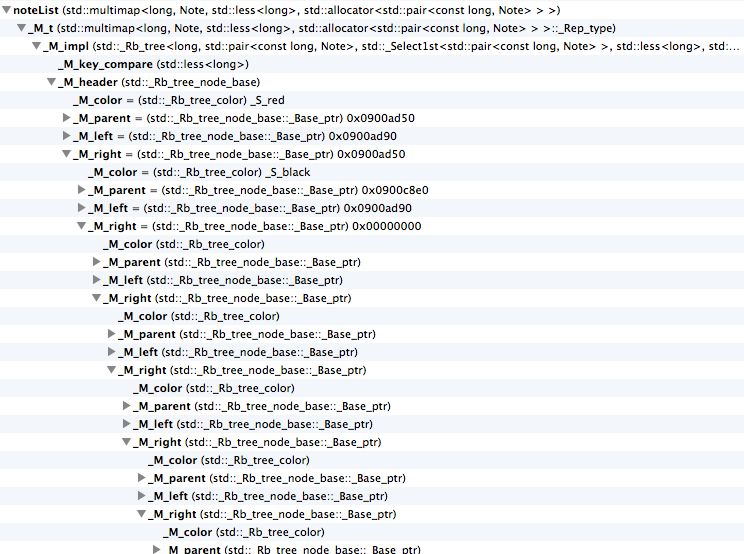Image resolution: width=744 pixels, height=554 pixels.
Task: Collapse the noteList disclosure triangle
Action: [x=7, y=10]
